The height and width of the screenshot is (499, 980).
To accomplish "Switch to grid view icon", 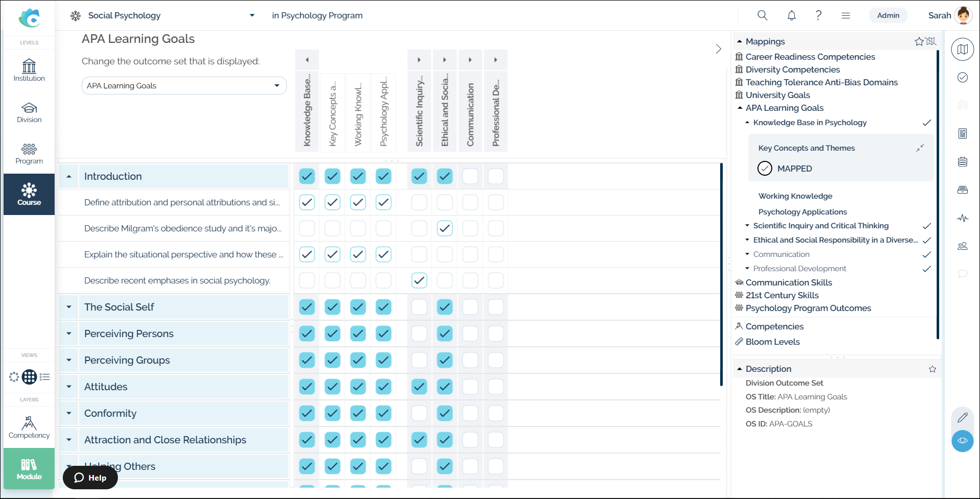I will pos(29,377).
